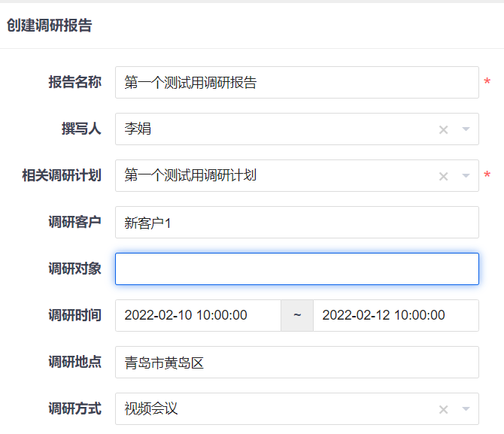Click the 创建调研报告 panel heading
504x434 pixels.
click(x=50, y=26)
